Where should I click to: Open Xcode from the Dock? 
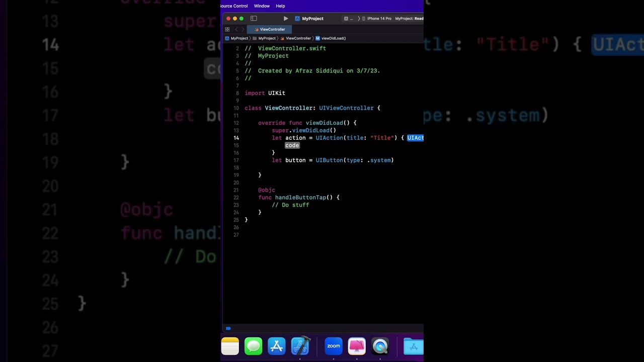click(x=300, y=346)
